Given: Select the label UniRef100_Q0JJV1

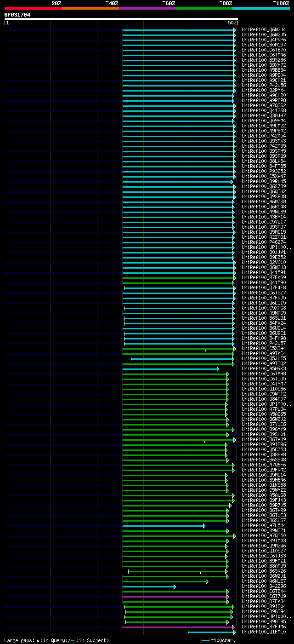Looking at the screenshot, I should pos(264,252).
